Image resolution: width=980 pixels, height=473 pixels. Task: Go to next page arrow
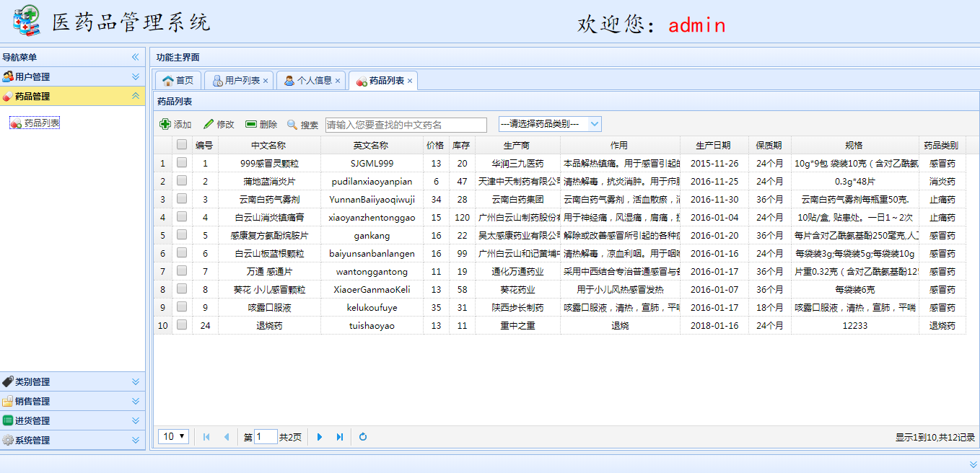pos(320,437)
